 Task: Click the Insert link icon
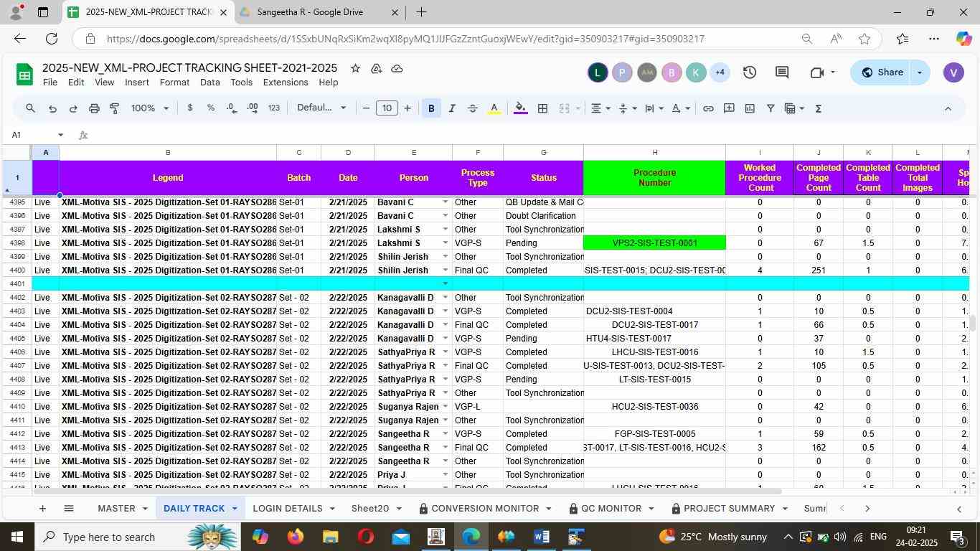click(708, 108)
